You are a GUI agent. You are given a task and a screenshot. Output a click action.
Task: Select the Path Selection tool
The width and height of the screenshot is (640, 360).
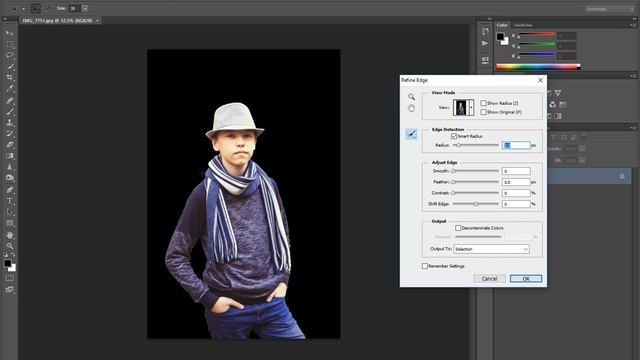9,212
